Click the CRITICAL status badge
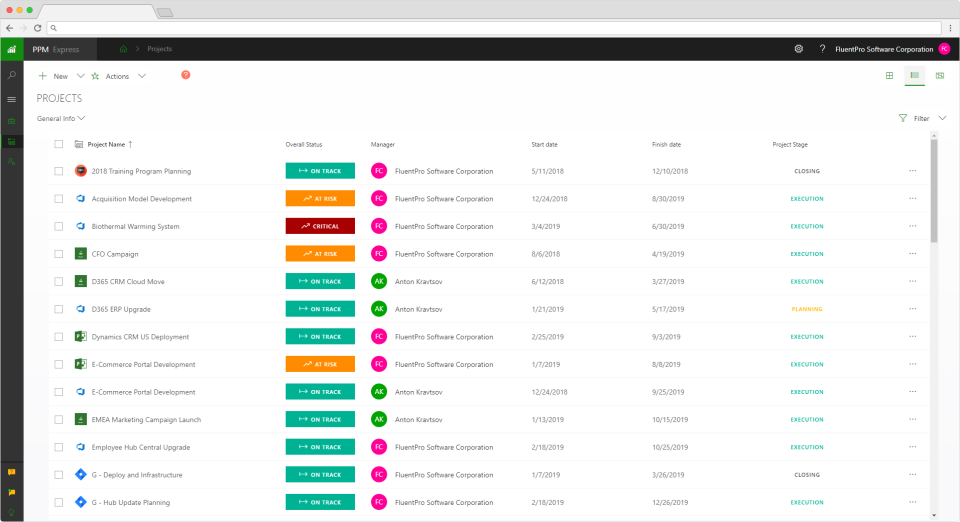The width and height of the screenshot is (960, 522). pos(320,226)
